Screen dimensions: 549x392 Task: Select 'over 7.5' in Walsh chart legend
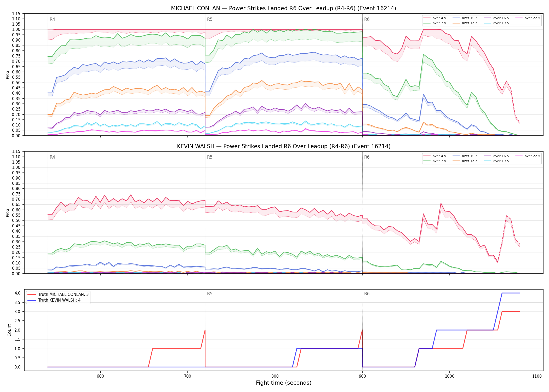pyautogui.click(x=435, y=161)
